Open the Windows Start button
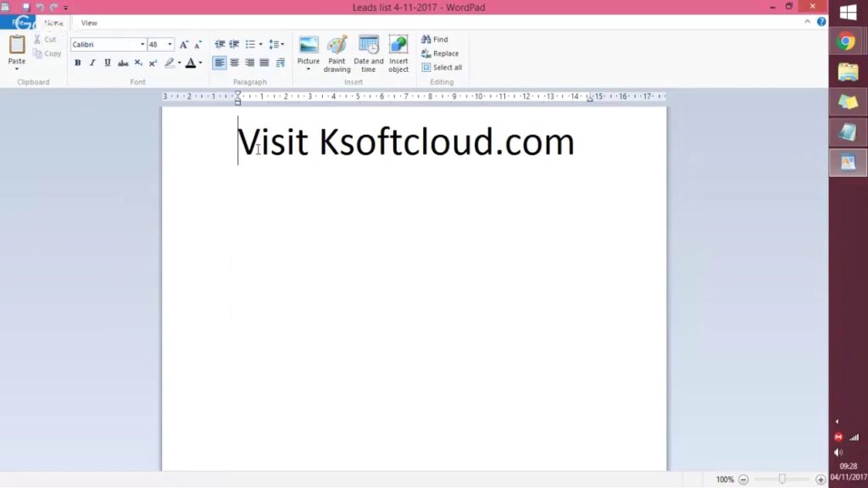 [x=848, y=12]
